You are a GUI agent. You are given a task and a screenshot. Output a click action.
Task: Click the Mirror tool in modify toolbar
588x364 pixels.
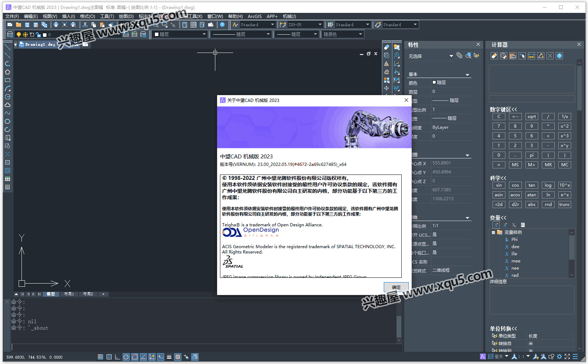point(387,64)
